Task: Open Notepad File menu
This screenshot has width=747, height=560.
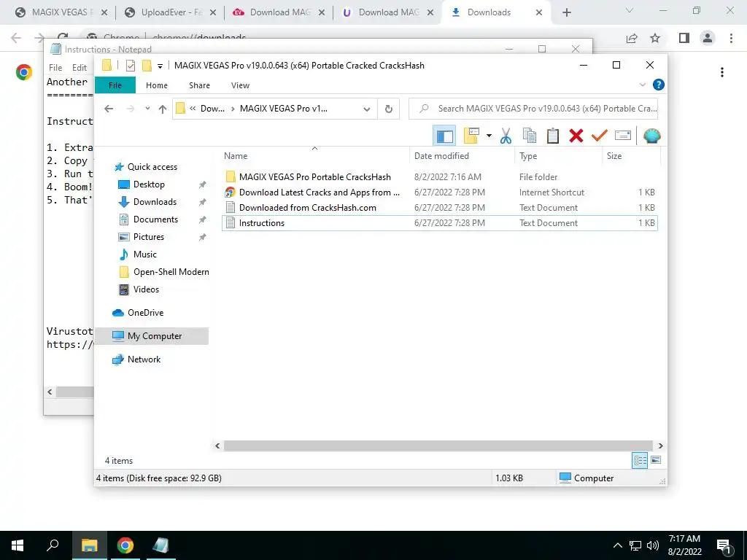Action: click(x=55, y=68)
